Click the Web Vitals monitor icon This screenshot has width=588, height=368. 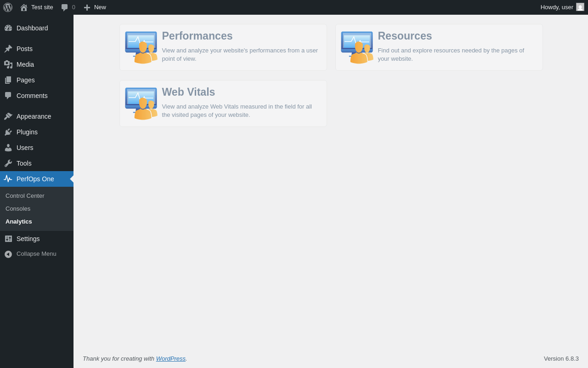(x=141, y=103)
